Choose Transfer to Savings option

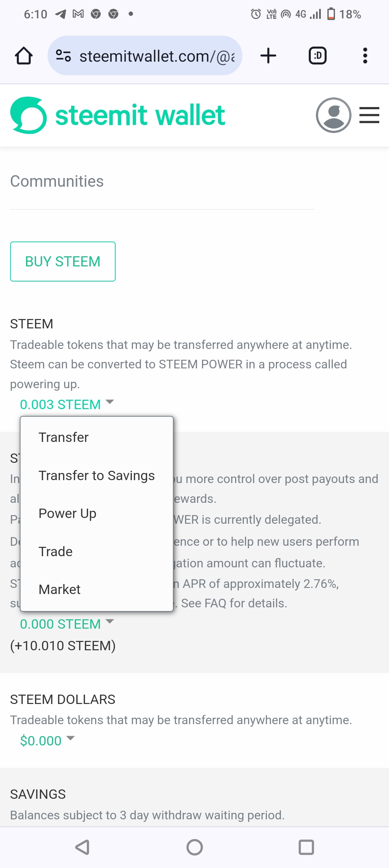click(x=97, y=475)
